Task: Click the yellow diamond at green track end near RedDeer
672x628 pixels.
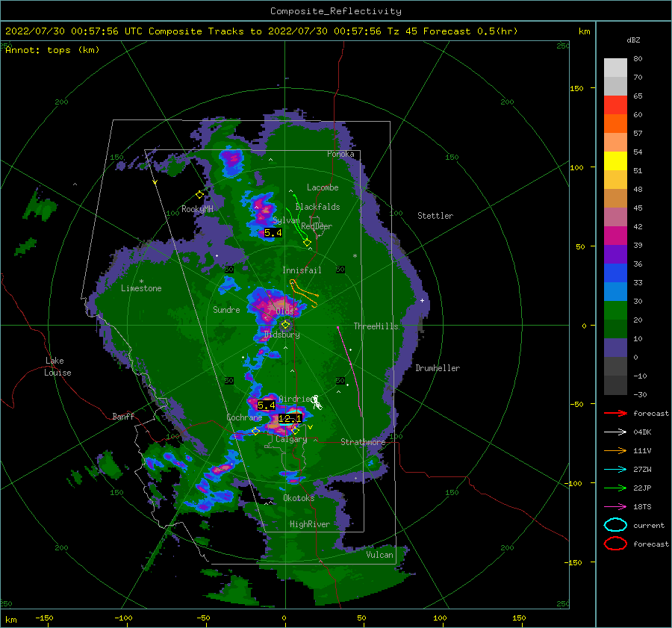Action: 307,243
